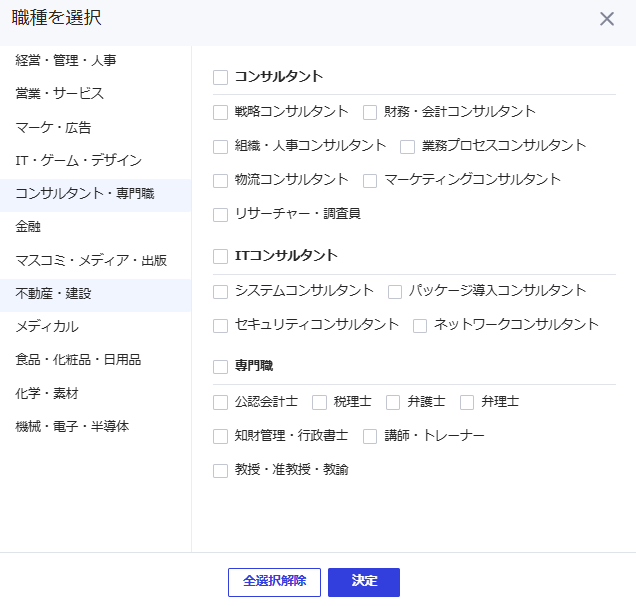
Task: Check the コンサルタント group checkbox
Action: (220, 77)
